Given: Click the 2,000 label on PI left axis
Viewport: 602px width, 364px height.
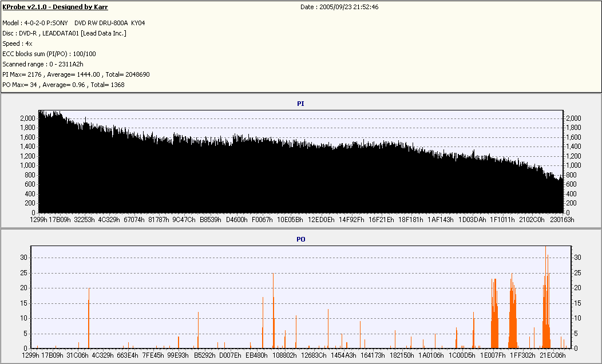Looking at the screenshot, I should (x=27, y=118).
